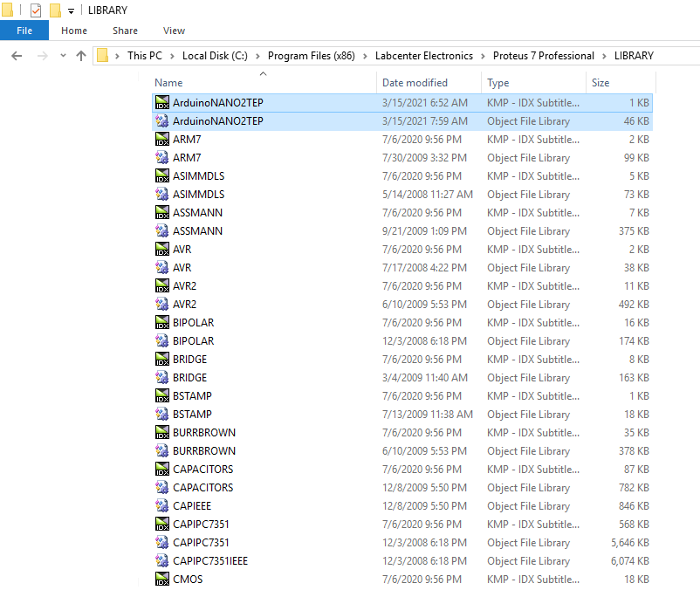The image size is (700, 590).
Task: Select the file named CMOS
Action: point(188,579)
